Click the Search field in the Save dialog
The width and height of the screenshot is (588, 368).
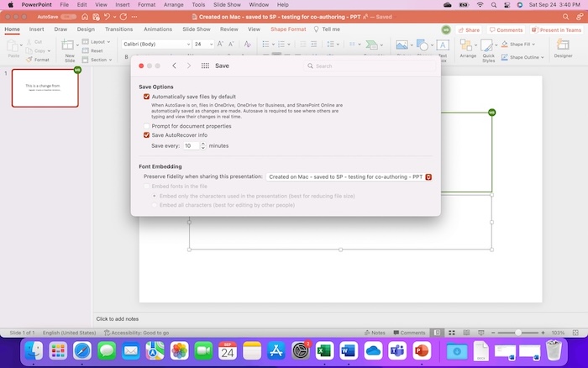pyautogui.click(x=370, y=66)
